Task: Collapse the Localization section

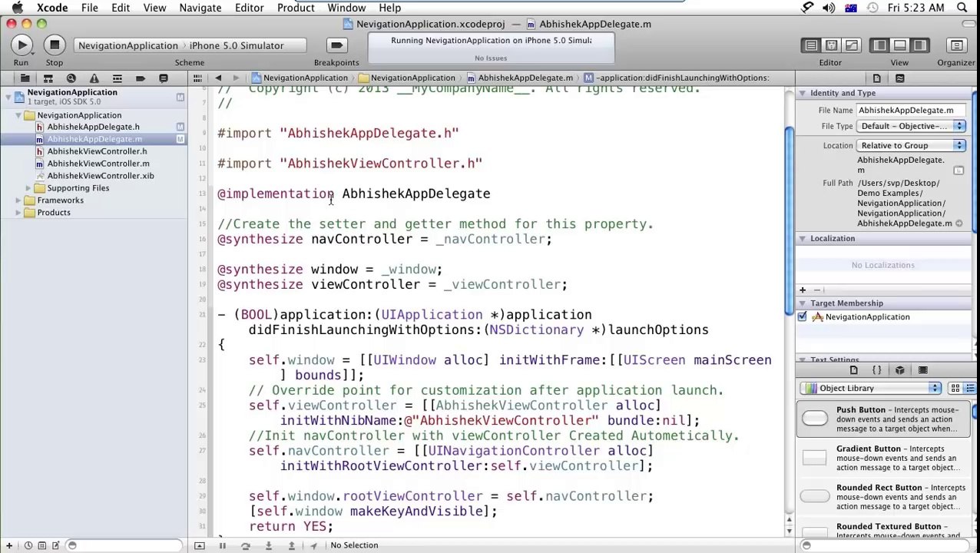Action: click(802, 239)
